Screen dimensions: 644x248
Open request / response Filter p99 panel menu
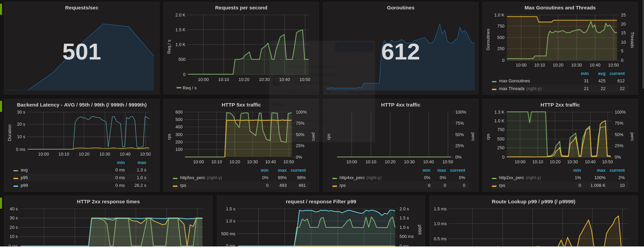(x=321, y=202)
